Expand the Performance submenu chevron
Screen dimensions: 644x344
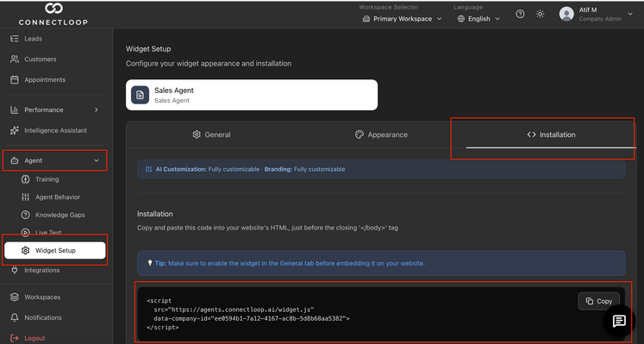96,110
